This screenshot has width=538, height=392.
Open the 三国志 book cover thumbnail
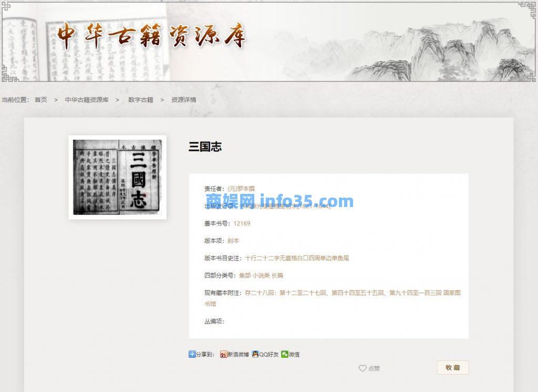(117, 177)
